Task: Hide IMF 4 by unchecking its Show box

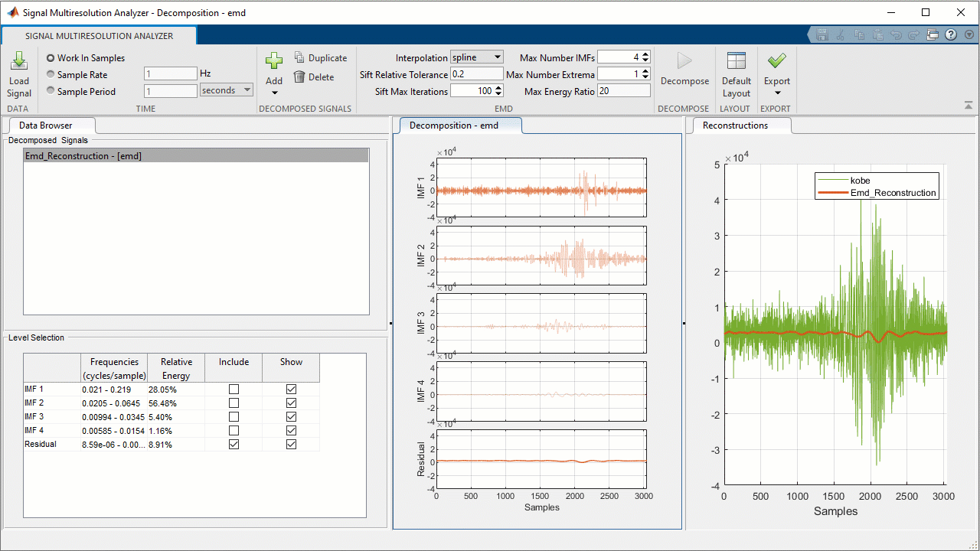Action: (291, 430)
